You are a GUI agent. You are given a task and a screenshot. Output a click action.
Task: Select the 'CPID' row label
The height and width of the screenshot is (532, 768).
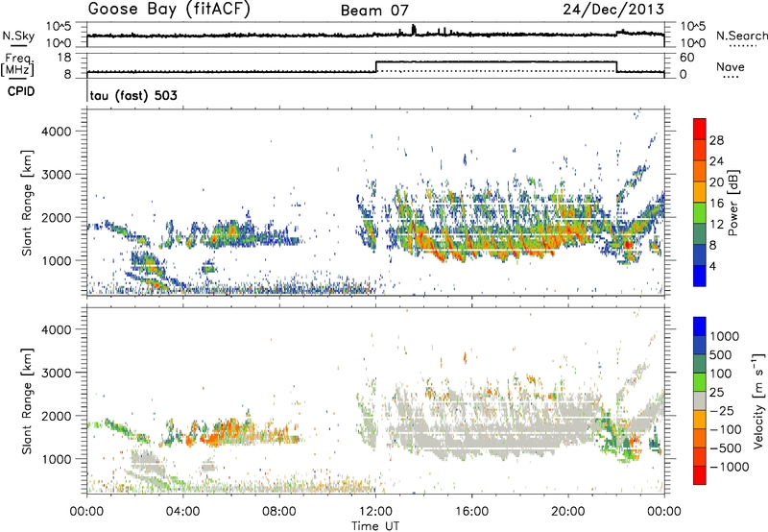coord(21,91)
